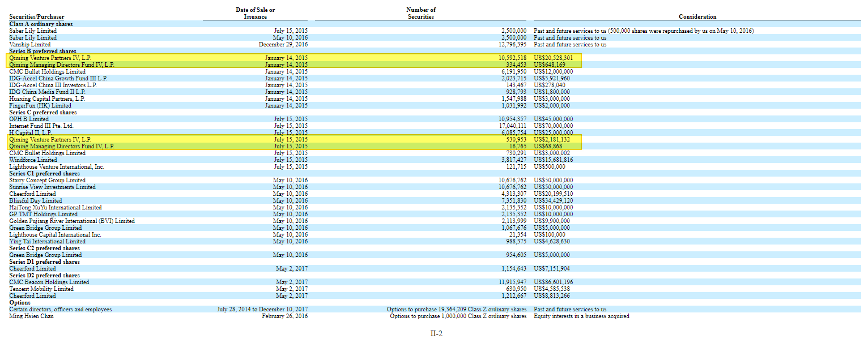The image size is (868, 343).
Task: Click the Options section heading
Action: [x=21, y=302]
